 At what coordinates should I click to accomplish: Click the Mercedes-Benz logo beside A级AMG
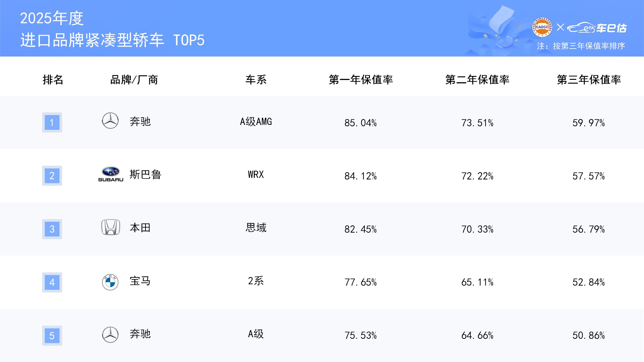click(110, 121)
